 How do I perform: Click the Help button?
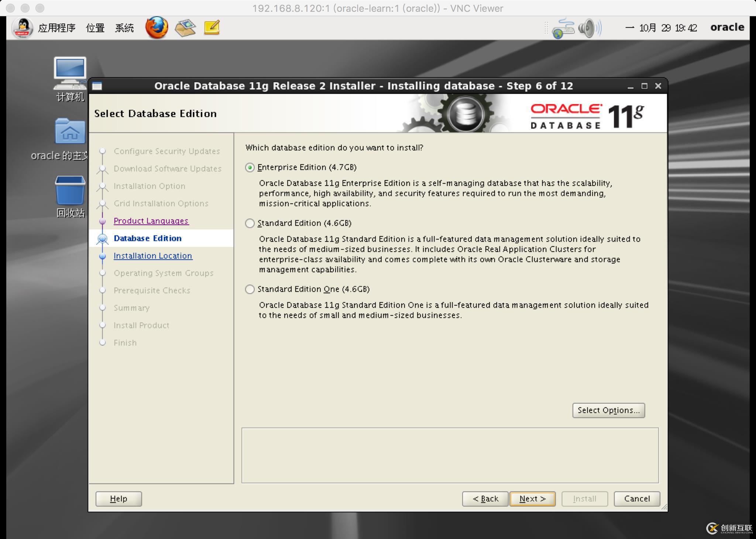(x=118, y=499)
